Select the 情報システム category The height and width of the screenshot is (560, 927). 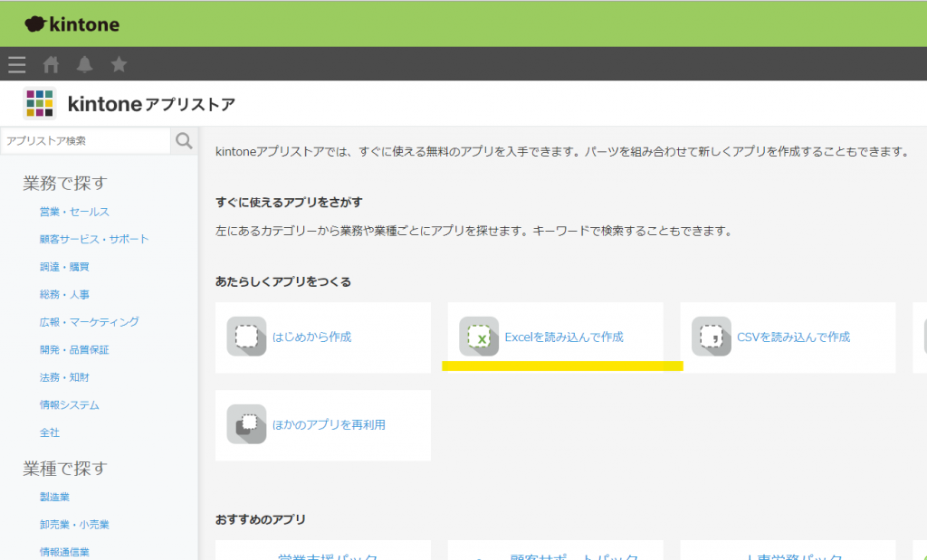coord(70,405)
